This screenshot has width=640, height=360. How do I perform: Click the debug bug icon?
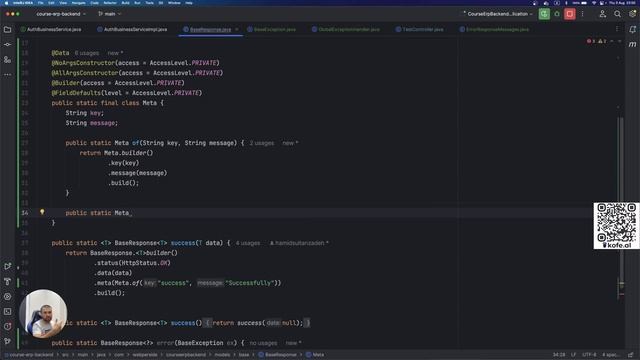tap(557, 14)
